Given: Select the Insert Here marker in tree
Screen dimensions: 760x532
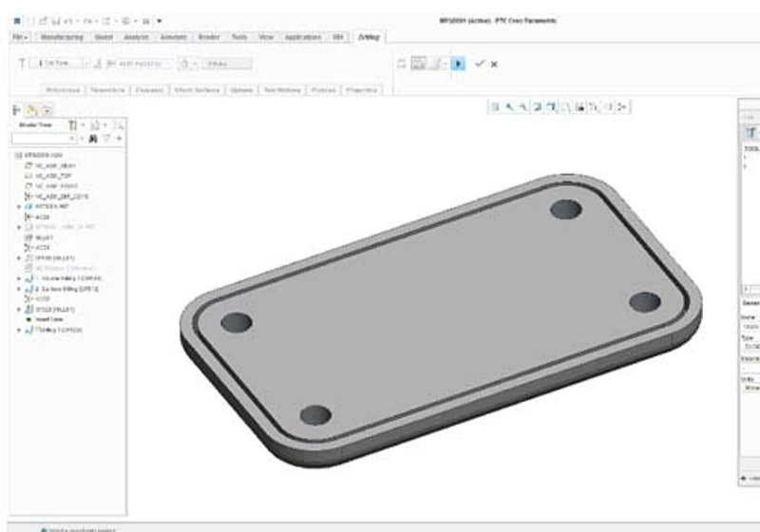Looking at the screenshot, I should [x=44, y=320].
